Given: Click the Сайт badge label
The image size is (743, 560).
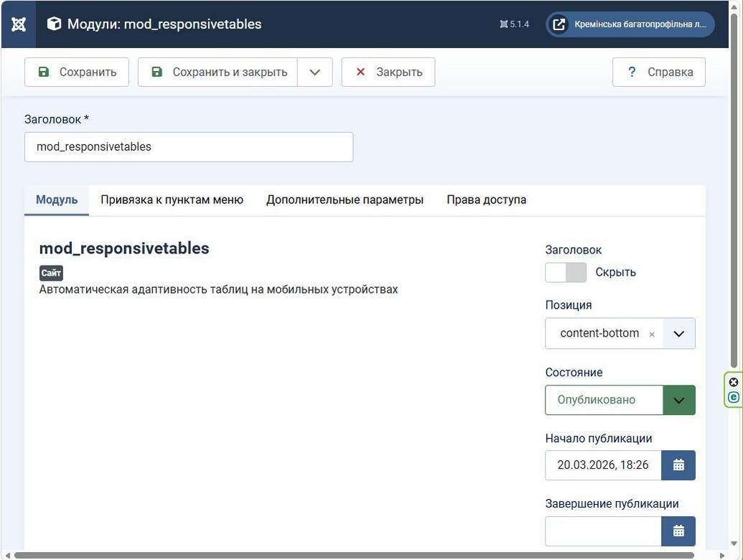Looking at the screenshot, I should tap(51, 273).
